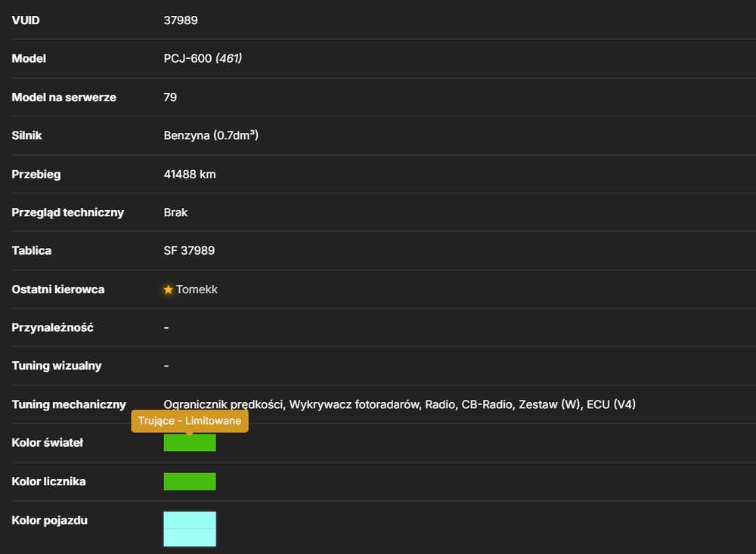The image size is (756, 554).
Task: Click the Ogranicznik prędkości tuning entry
Action: click(x=225, y=404)
